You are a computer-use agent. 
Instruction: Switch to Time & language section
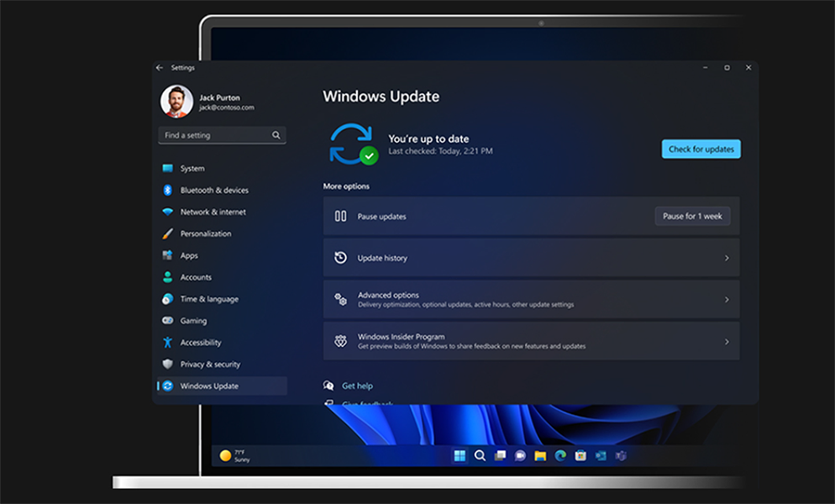pyautogui.click(x=209, y=300)
